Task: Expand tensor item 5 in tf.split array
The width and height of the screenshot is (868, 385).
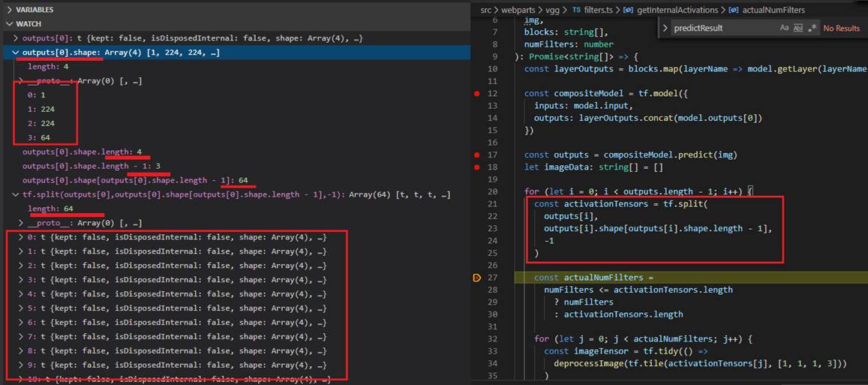Action: (x=21, y=308)
